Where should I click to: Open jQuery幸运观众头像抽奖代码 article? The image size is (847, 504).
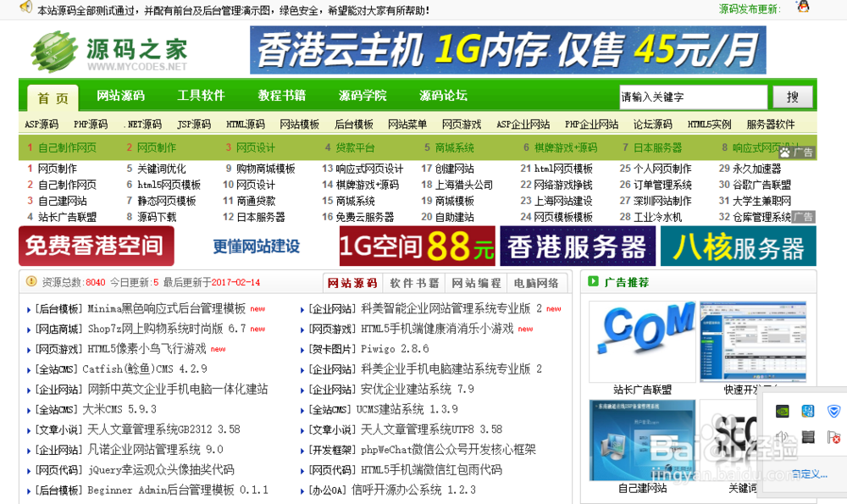pyautogui.click(x=160, y=470)
